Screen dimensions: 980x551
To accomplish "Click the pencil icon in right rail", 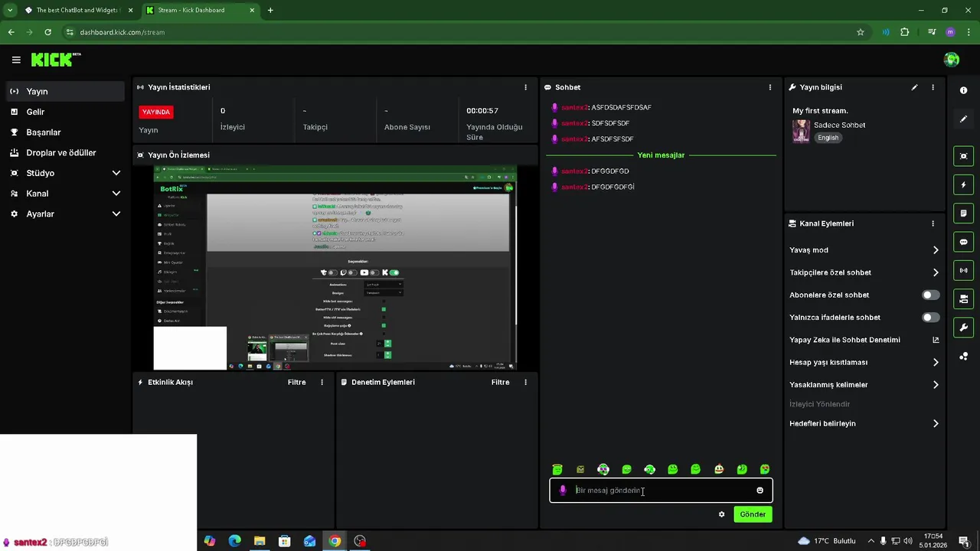I will [963, 119].
